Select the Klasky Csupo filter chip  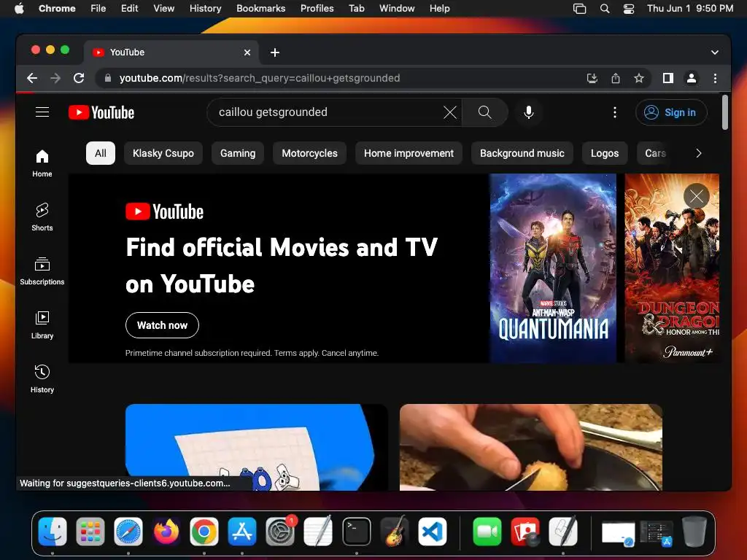(x=163, y=153)
